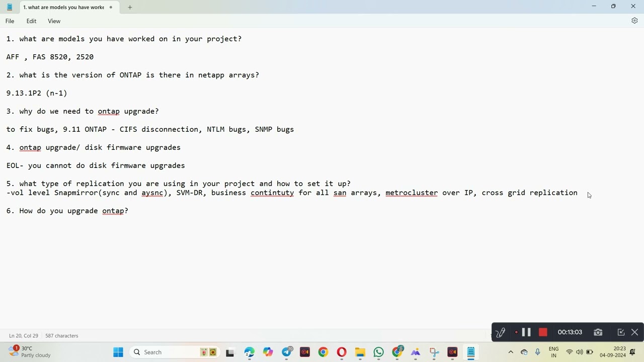Launch Microsoft Edge from taskbar
The height and width of the screenshot is (362, 644).
click(250, 352)
